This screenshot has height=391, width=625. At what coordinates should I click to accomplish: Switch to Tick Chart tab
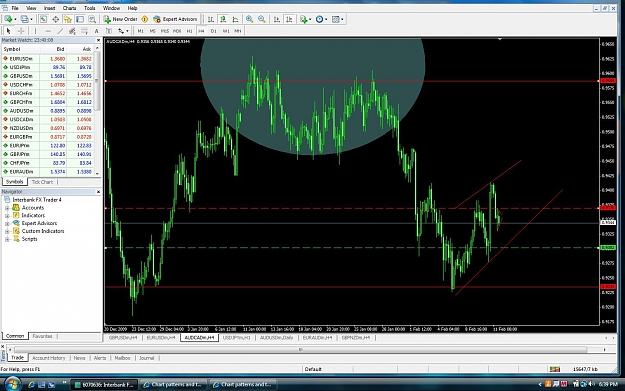pos(42,182)
